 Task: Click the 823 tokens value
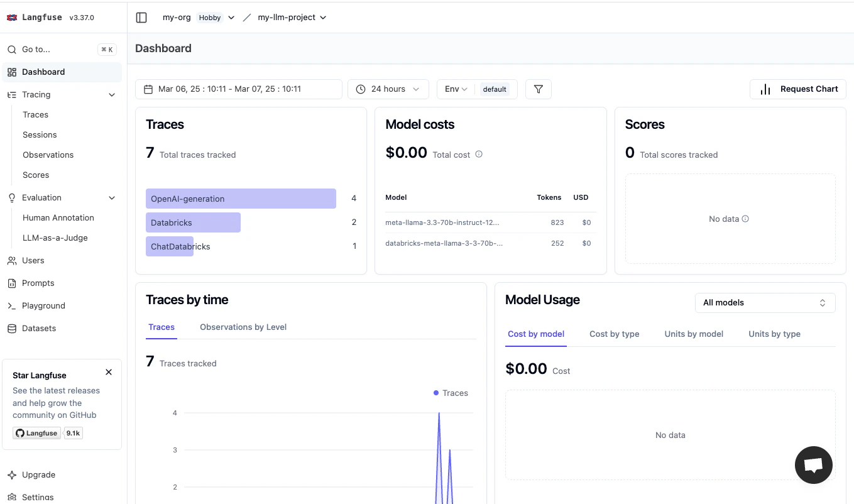pos(557,222)
